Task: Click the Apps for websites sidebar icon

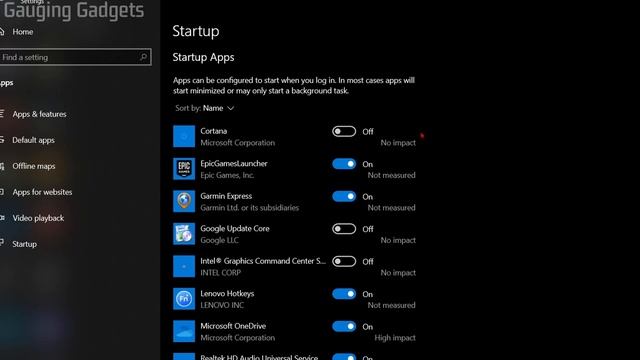Action: (x=2, y=192)
